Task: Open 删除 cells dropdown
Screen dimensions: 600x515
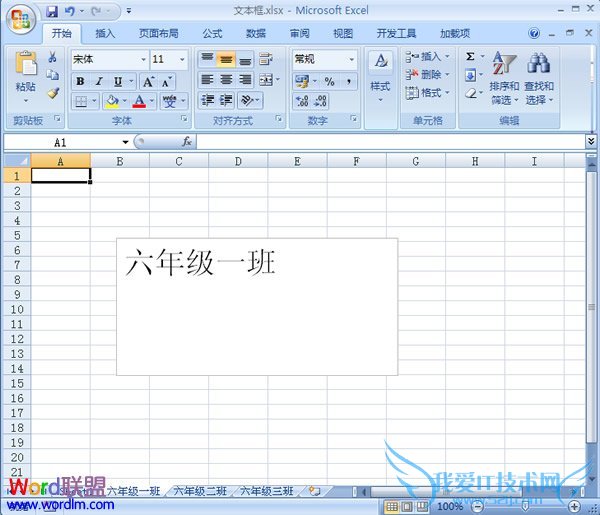Action: pyautogui.click(x=427, y=75)
